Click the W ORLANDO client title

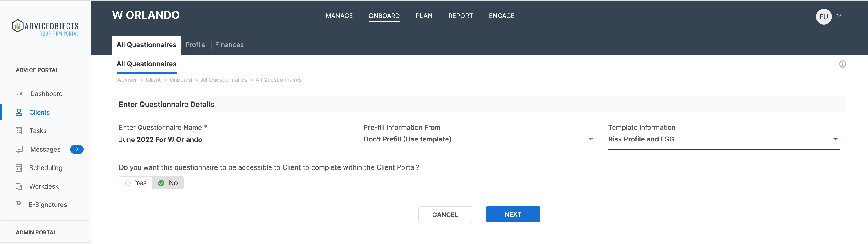(146, 15)
